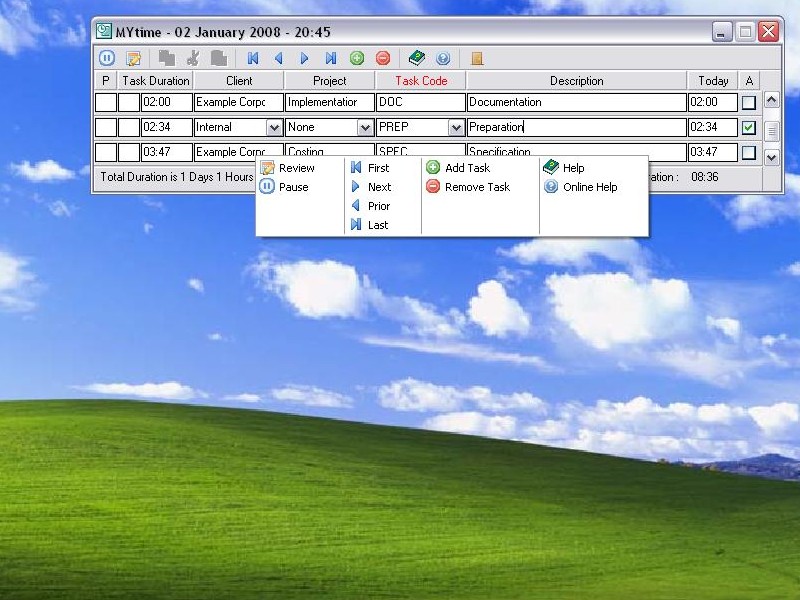Select Online Help in the popup menu

pos(589,187)
